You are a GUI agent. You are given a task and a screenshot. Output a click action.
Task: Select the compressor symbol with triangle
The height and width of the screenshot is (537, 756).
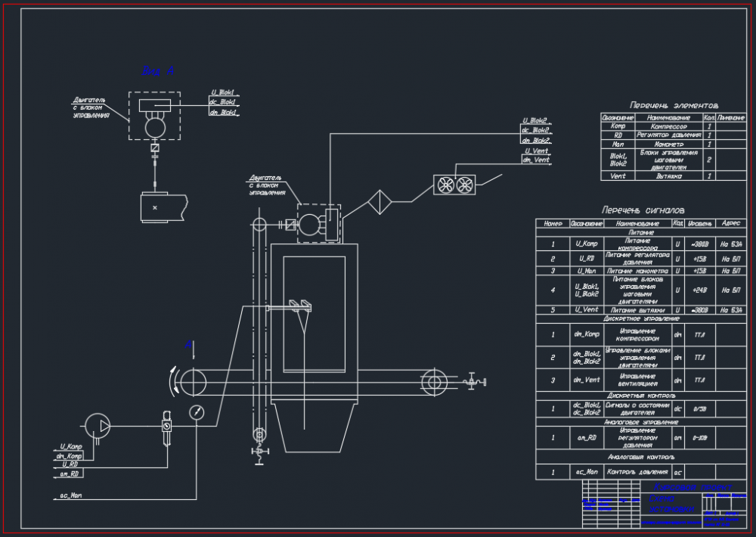click(98, 426)
